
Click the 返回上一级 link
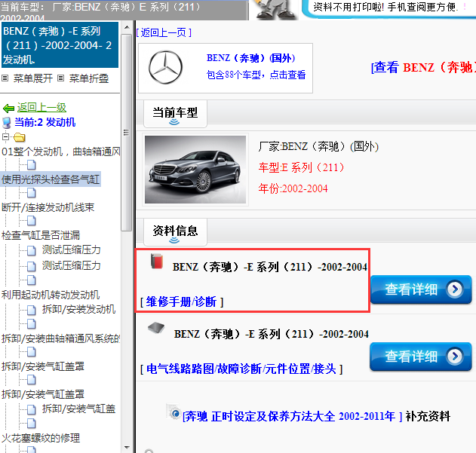click(x=41, y=108)
